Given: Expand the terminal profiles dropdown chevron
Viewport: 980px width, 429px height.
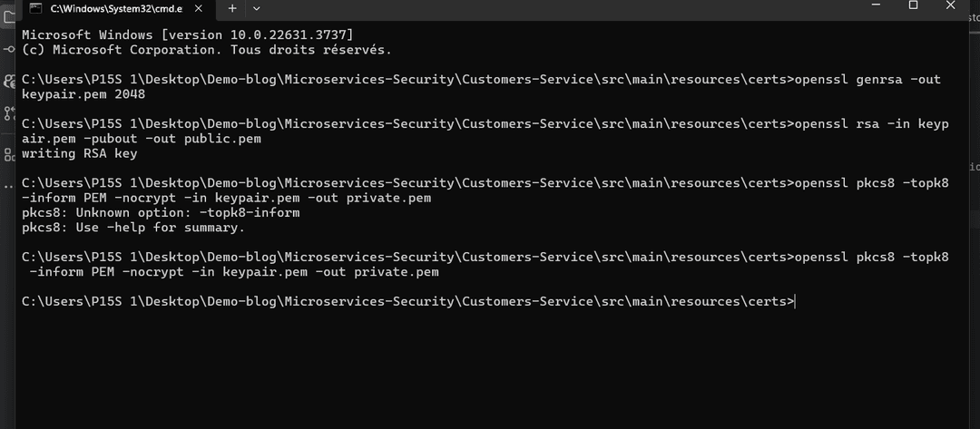Looking at the screenshot, I should tap(257, 8).
